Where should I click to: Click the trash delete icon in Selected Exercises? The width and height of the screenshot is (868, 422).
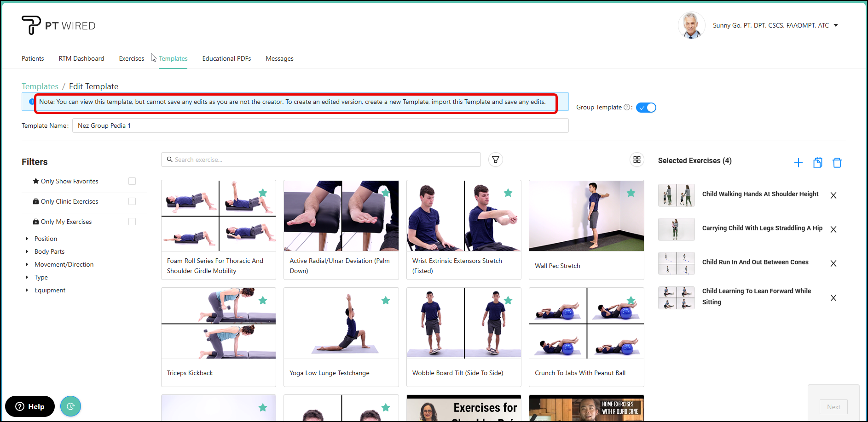[x=837, y=163]
